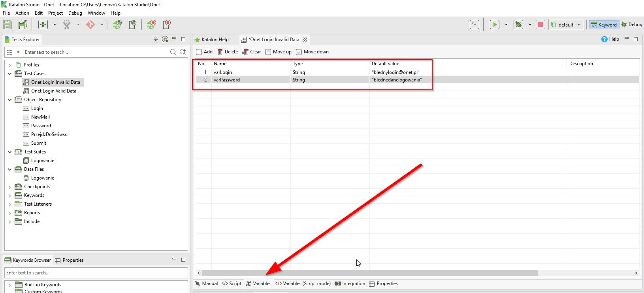Switch to Keyword perspective
The height and width of the screenshot is (293, 644).
pyautogui.click(x=603, y=25)
